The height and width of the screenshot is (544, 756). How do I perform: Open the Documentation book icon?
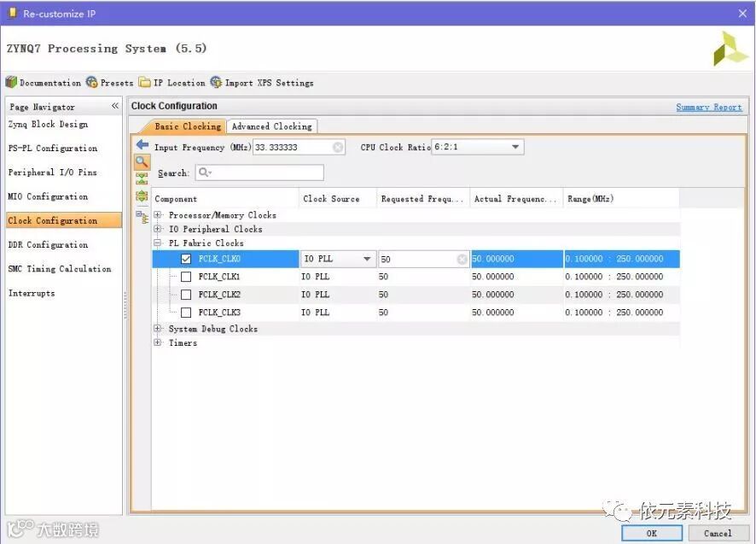point(11,82)
